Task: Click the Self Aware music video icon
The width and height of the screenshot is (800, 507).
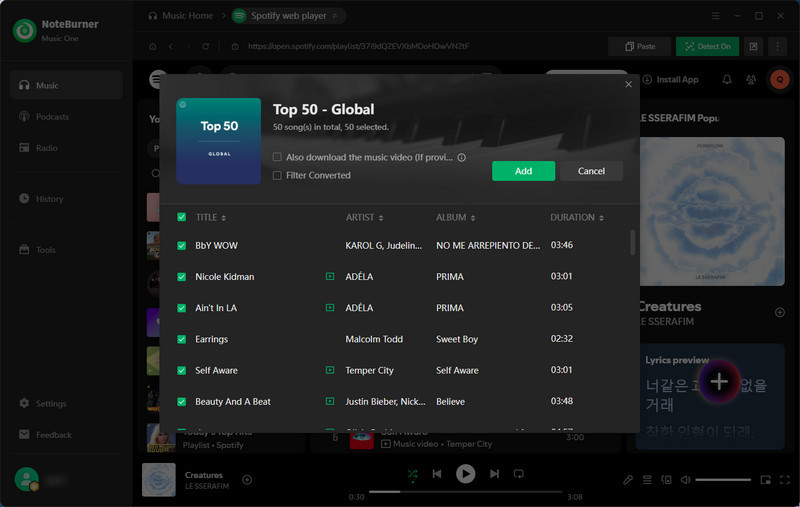Action: pyautogui.click(x=330, y=370)
